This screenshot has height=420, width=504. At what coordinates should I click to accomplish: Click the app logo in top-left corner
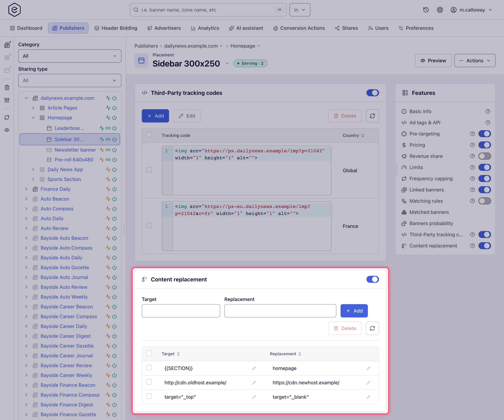tap(14, 10)
